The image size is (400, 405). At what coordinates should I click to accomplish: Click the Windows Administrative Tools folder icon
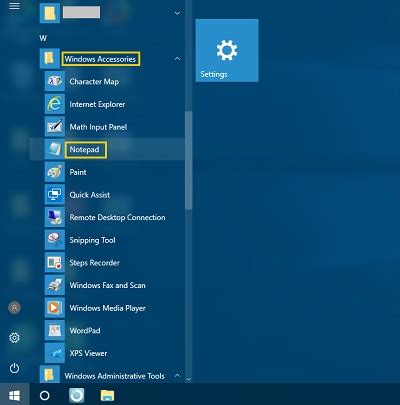click(50, 374)
